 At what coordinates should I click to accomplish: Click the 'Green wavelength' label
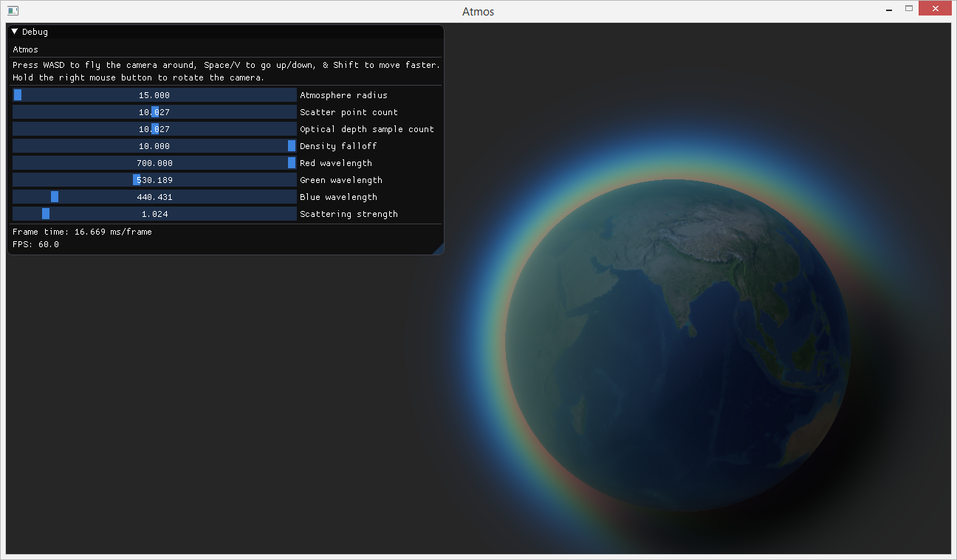coord(341,180)
